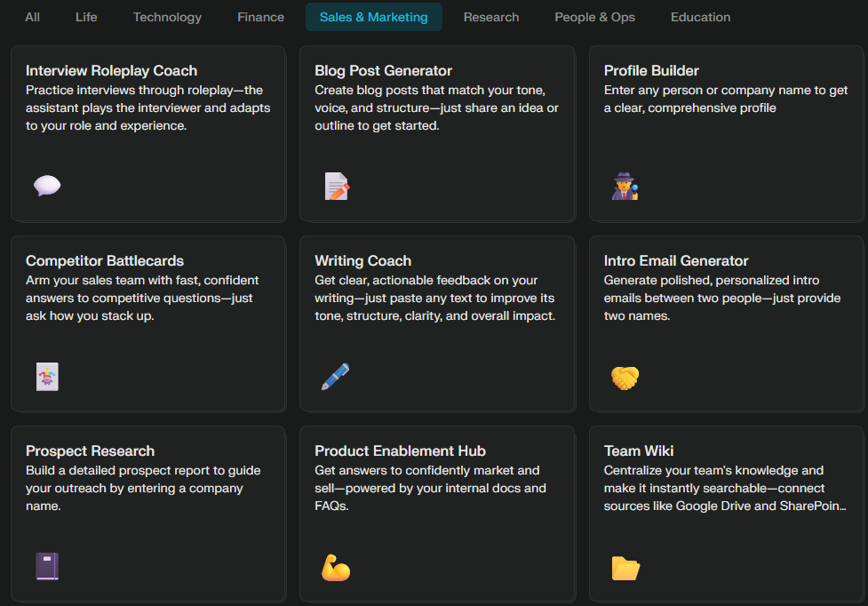Open the Product Enablement Hub title
This screenshot has height=606, width=868.
(400, 451)
